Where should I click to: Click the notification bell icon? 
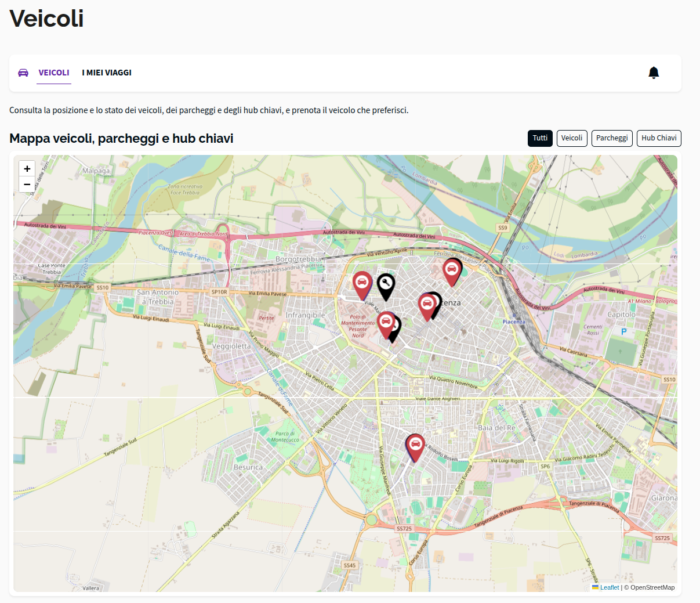(x=654, y=73)
